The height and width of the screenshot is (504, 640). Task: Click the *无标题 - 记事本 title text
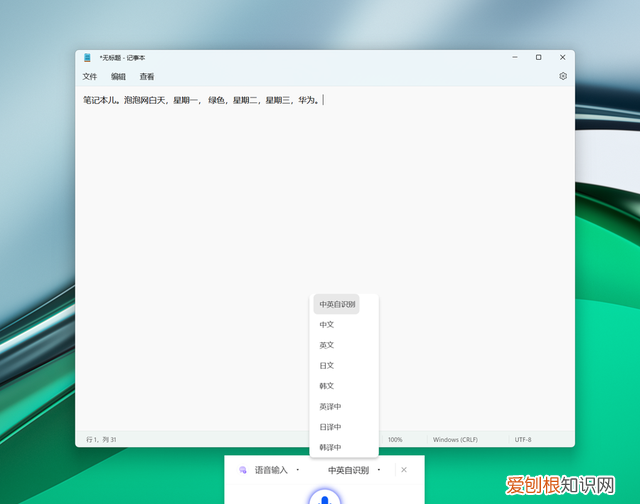pos(122,58)
